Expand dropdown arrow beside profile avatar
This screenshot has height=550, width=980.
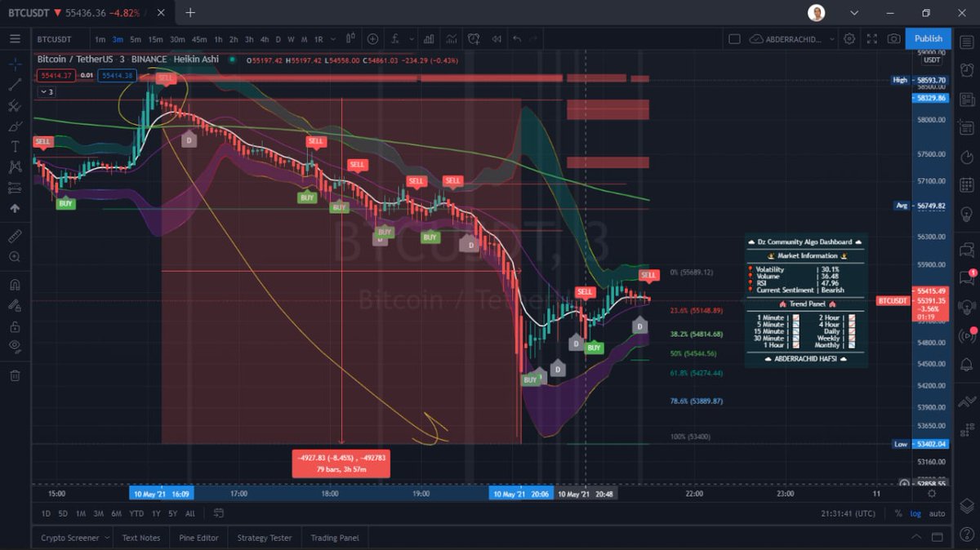click(855, 12)
